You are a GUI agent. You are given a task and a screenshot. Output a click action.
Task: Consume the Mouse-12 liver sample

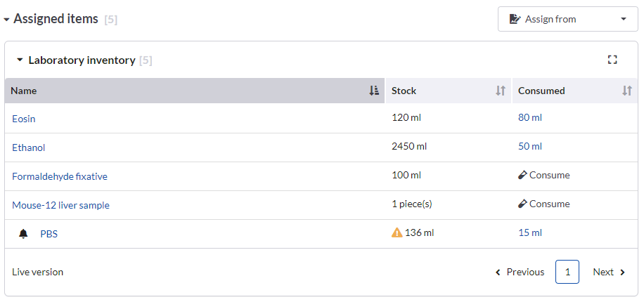click(x=544, y=204)
